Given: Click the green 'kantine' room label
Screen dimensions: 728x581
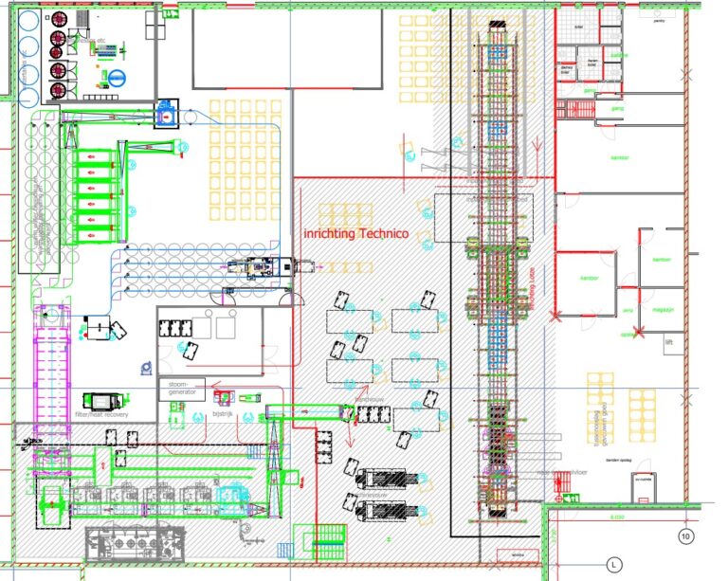Looking at the screenshot, I should 619,55.
